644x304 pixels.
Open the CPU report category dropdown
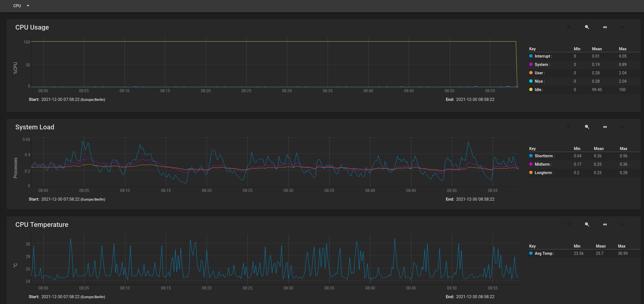[x=17, y=6]
